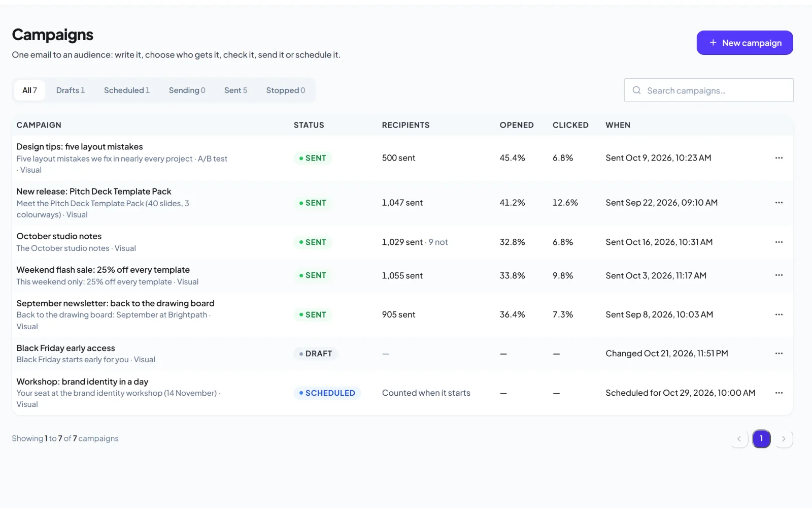Go to next page arrow

pyautogui.click(x=784, y=438)
